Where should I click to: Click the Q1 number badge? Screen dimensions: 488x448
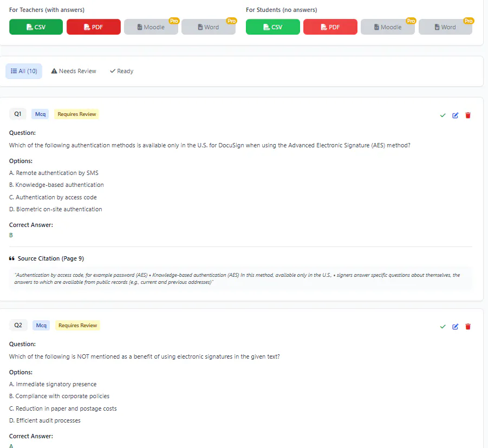click(x=18, y=114)
